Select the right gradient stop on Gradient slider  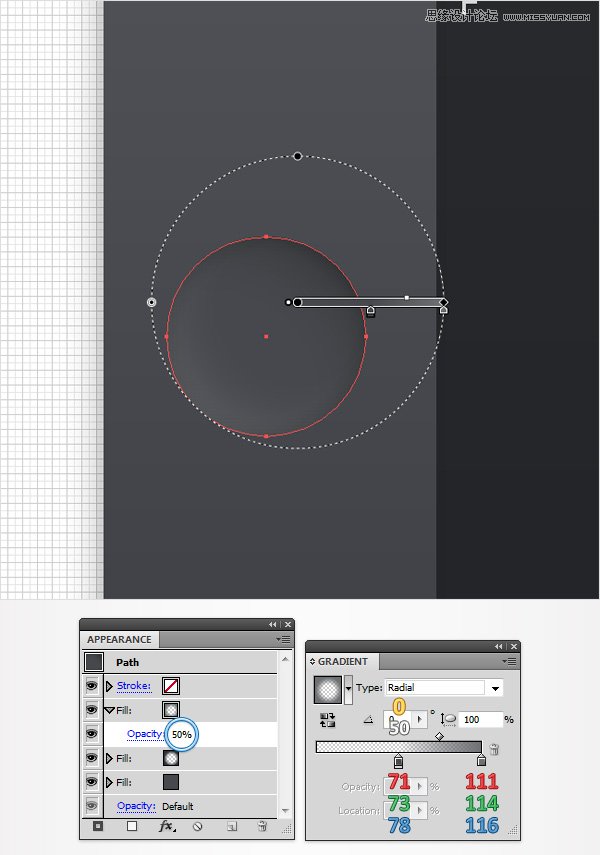[481, 760]
